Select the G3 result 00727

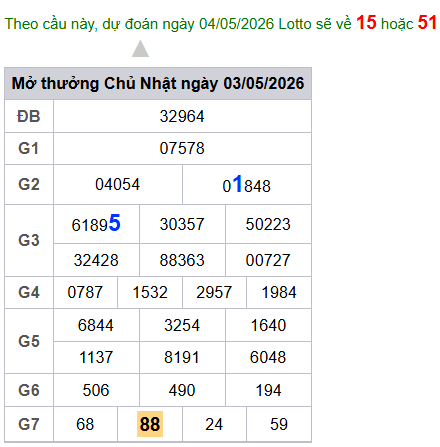(268, 260)
